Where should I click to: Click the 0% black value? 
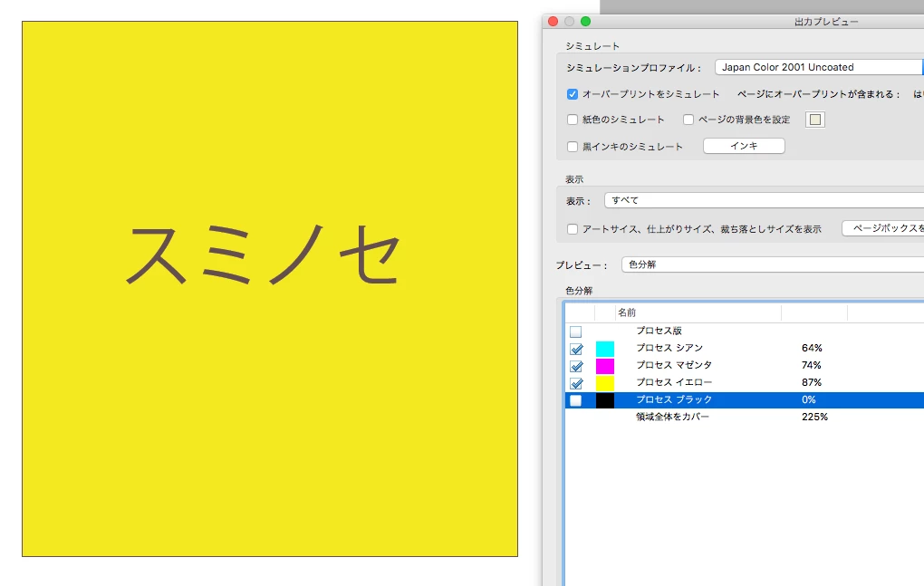click(808, 400)
